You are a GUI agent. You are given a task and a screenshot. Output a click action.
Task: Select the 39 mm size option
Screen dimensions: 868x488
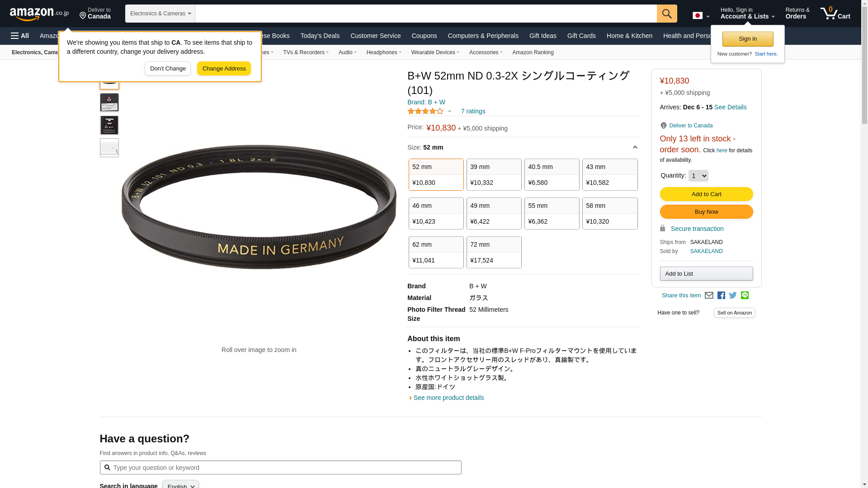click(494, 174)
